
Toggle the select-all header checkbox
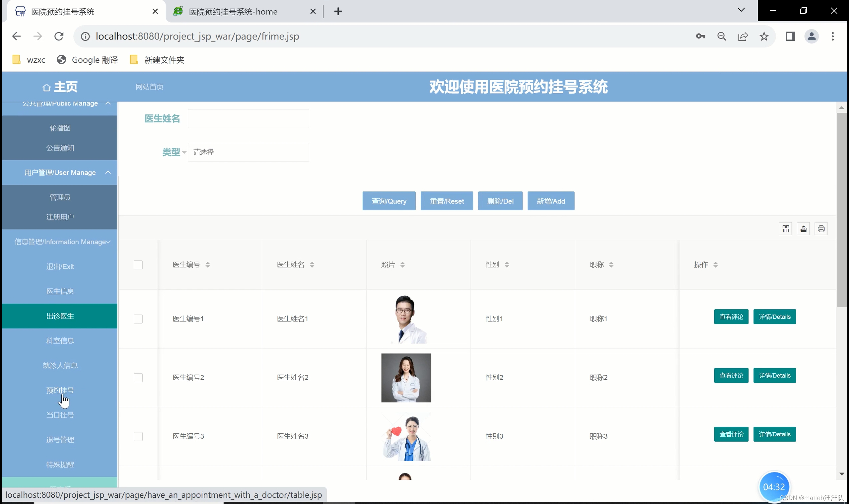(138, 264)
